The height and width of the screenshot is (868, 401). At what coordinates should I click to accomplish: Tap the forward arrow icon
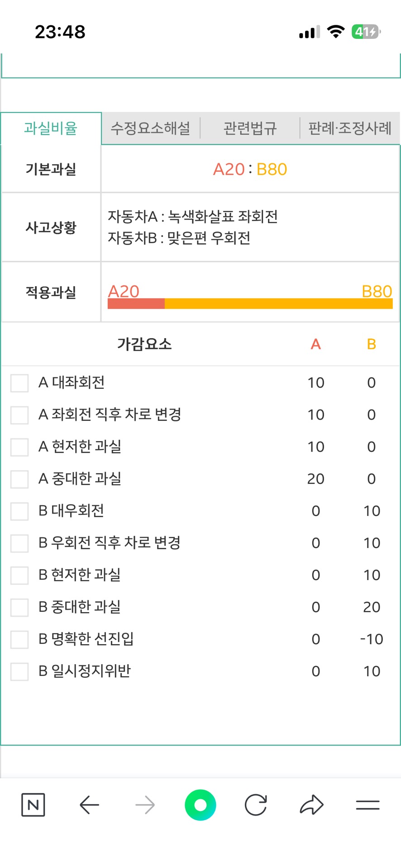145,805
